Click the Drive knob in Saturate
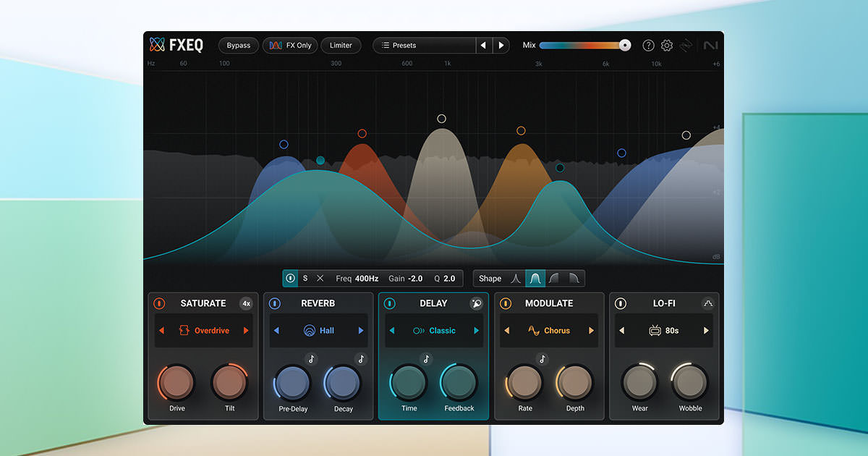The height and width of the screenshot is (456, 868). click(x=177, y=383)
